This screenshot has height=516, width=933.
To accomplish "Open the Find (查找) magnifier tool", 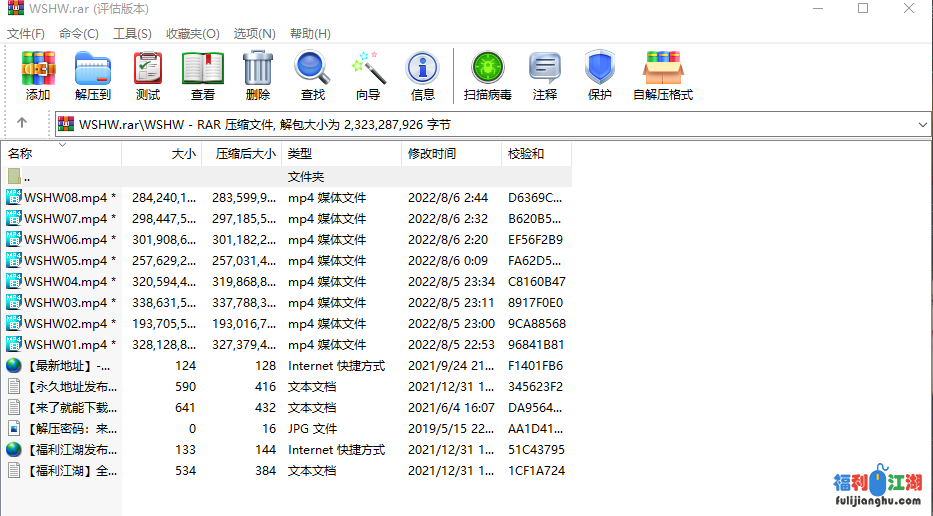I will [x=312, y=75].
